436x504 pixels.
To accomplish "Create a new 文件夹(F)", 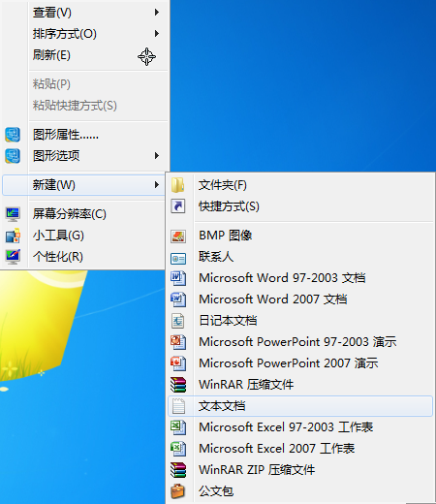I will (300, 185).
